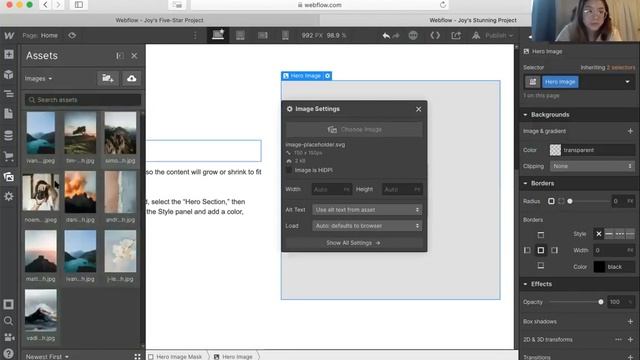Switch to Joy's Stunning Project tab
Image resolution: width=640 pixels, height=360 pixels.
(473, 20)
